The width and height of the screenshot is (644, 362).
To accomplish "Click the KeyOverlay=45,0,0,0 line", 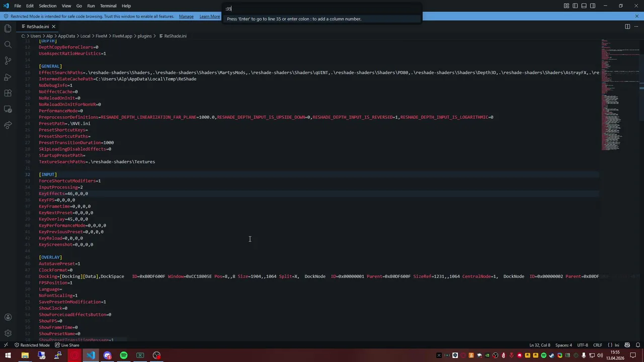I will pos(63,219).
